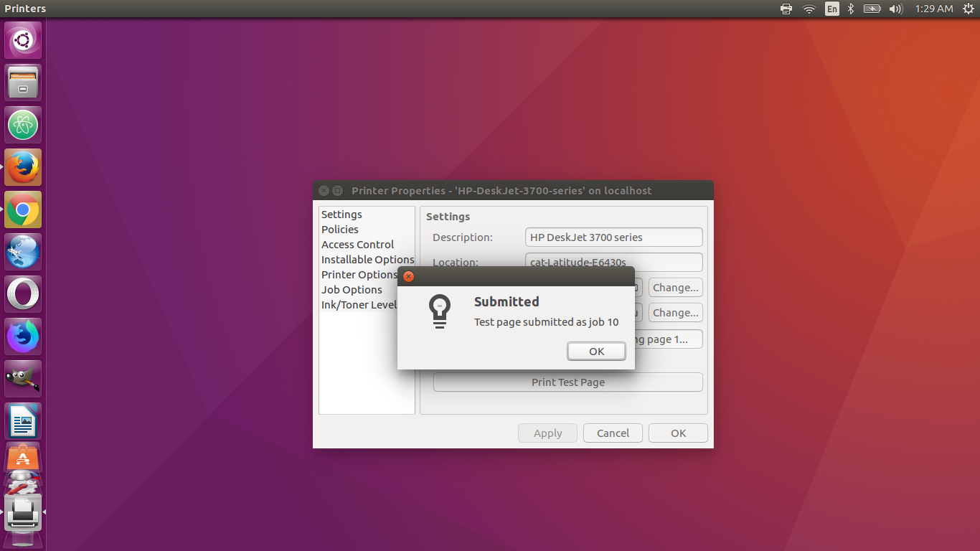Open GIMP image editor from the launcher
Image resolution: width=980 pixels, height=551 pixels.
23,379
